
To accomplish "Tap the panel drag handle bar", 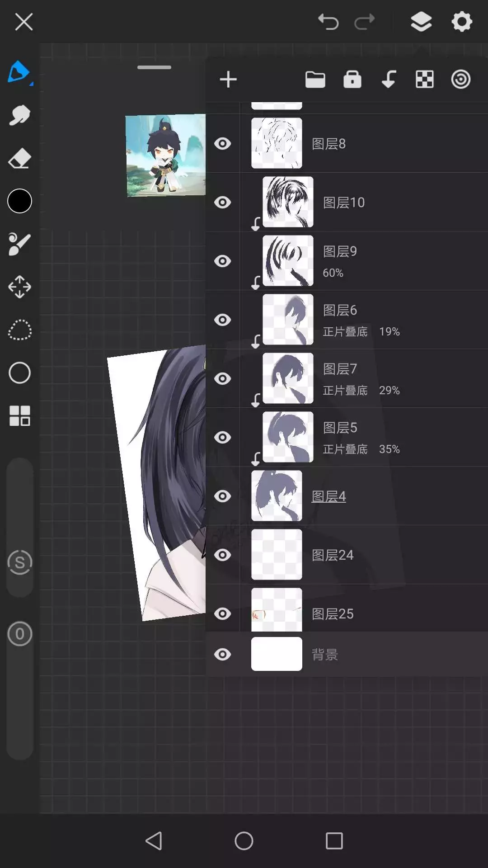I will [154, 67].
